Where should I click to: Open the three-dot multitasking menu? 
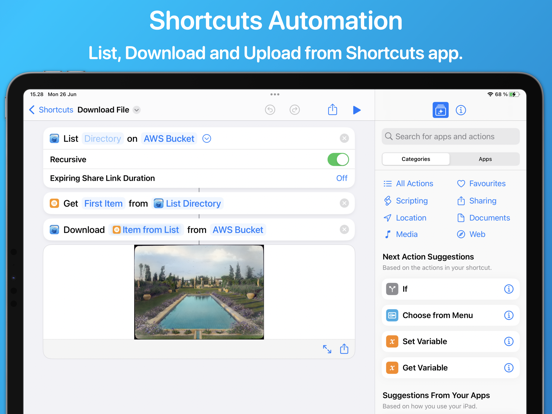[275, 94]
